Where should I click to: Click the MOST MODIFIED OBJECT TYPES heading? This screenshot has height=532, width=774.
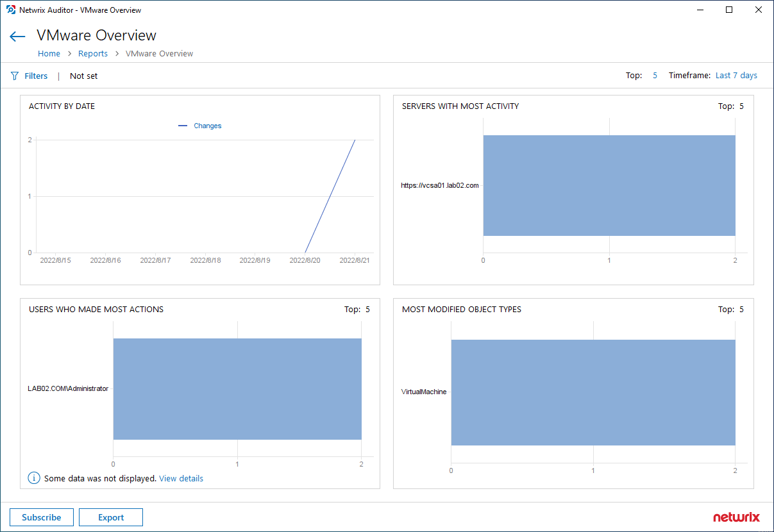tap(462, 309)
